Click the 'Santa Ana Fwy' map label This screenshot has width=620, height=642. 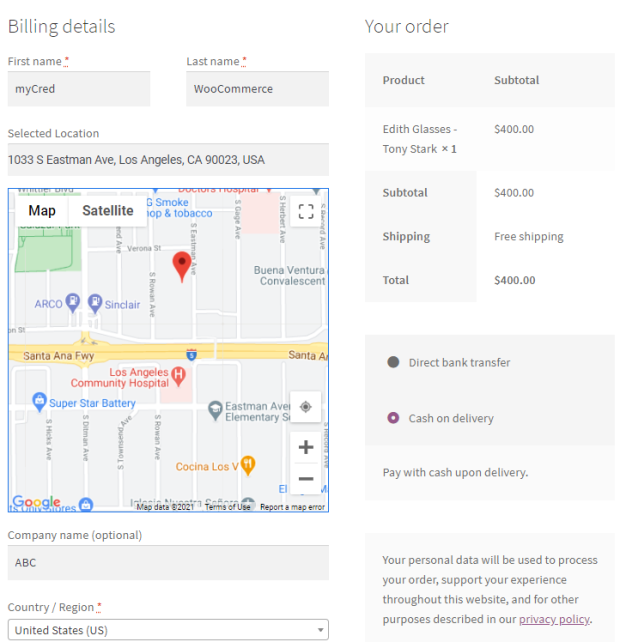point(58,356)
